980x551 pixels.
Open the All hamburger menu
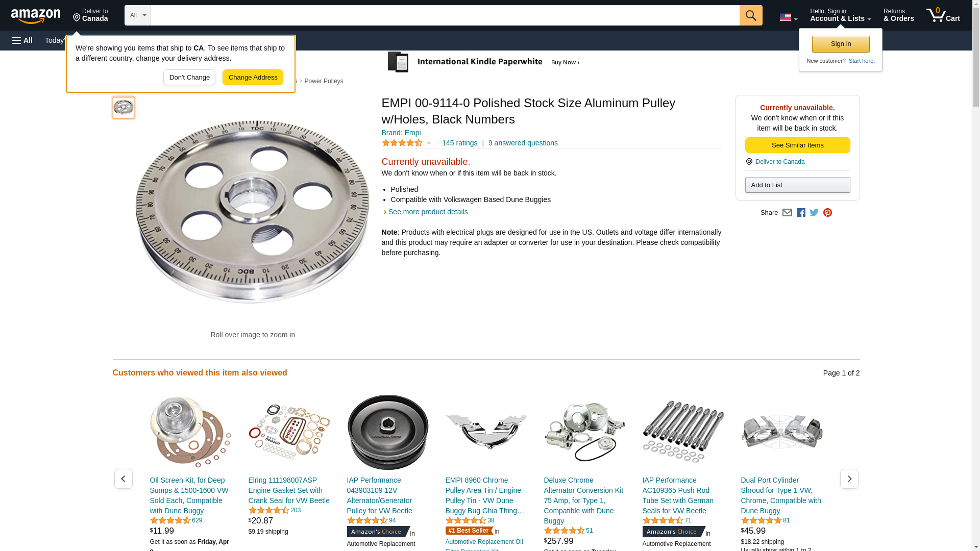click(22, 40)
